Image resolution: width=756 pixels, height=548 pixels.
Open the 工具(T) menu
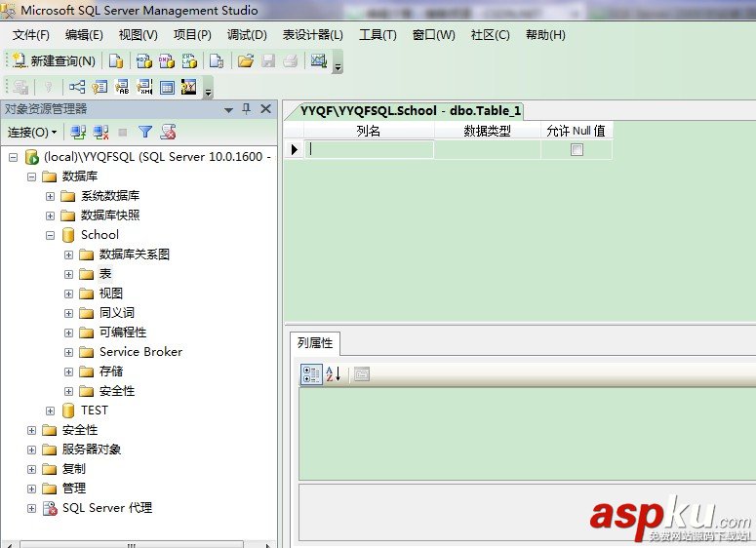coord(378,35)
